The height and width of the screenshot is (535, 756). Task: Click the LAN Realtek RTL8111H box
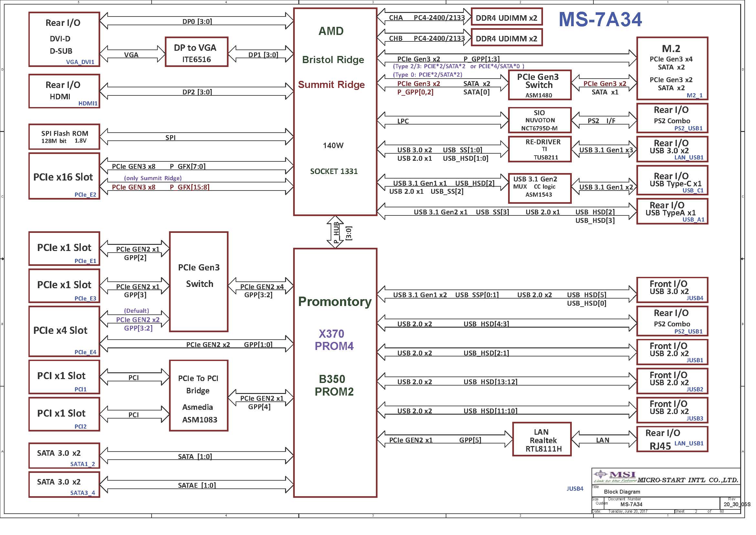(542, 440)
